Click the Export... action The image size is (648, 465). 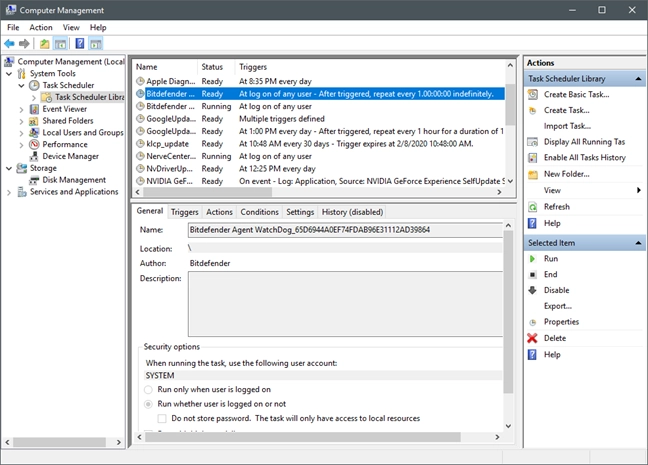(x=557, y=306)
